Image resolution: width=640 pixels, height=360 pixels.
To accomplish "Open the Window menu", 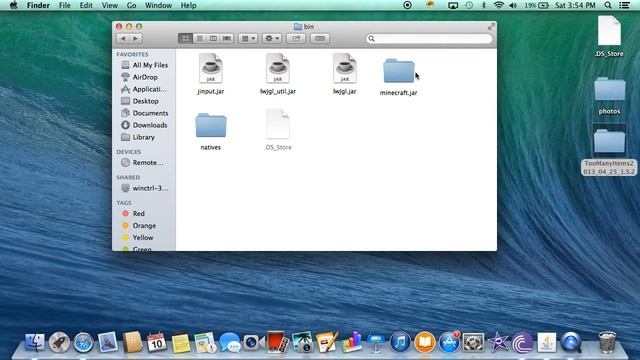I will pos(158,5).
